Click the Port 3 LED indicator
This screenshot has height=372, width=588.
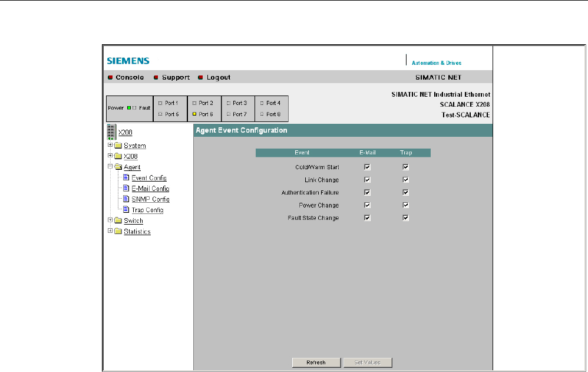(229, 103)
